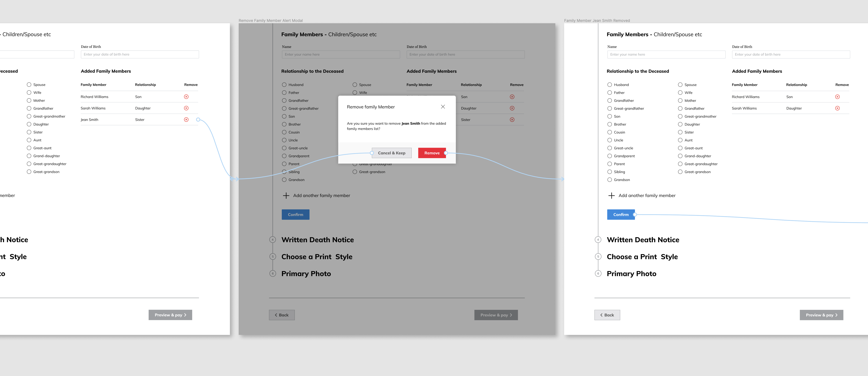868x376 pixels.
Task: Close the Remove family Member modal
Action: pos(443,107)
